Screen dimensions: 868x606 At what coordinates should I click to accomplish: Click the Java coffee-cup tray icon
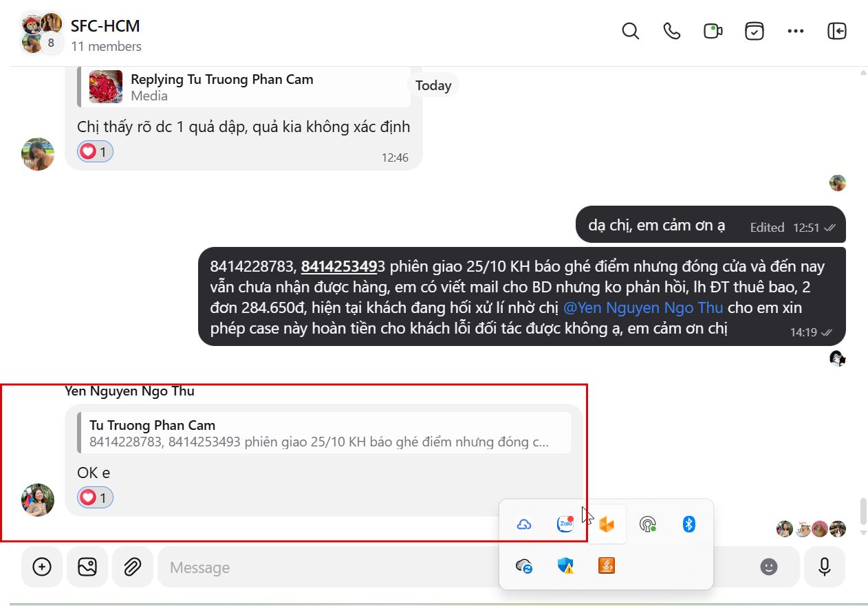607,565
